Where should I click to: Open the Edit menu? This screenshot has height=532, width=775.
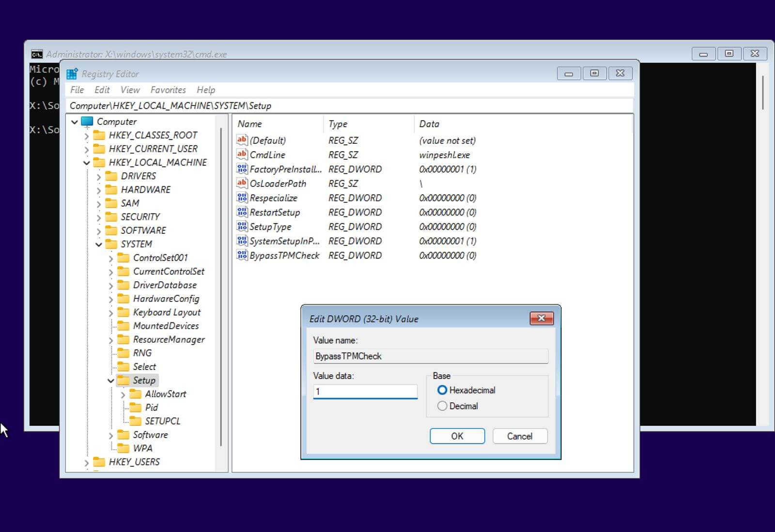(102, 90)
